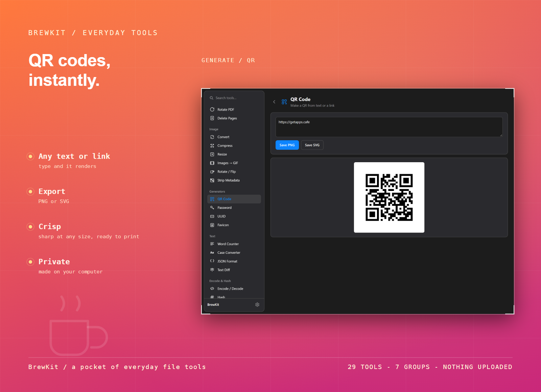Screen dimensions: 541x392
Task: Click the Word Counter icon
Action: (212, 244)
